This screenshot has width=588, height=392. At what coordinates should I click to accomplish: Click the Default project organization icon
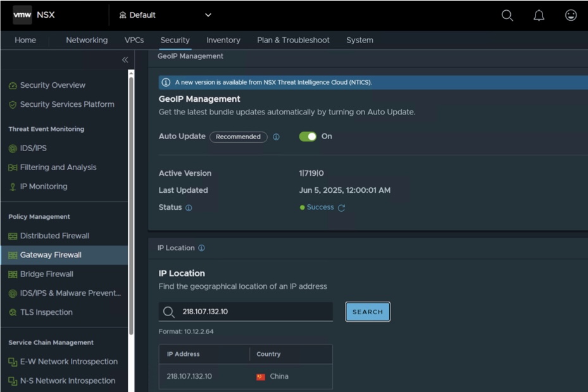(123, 15)
